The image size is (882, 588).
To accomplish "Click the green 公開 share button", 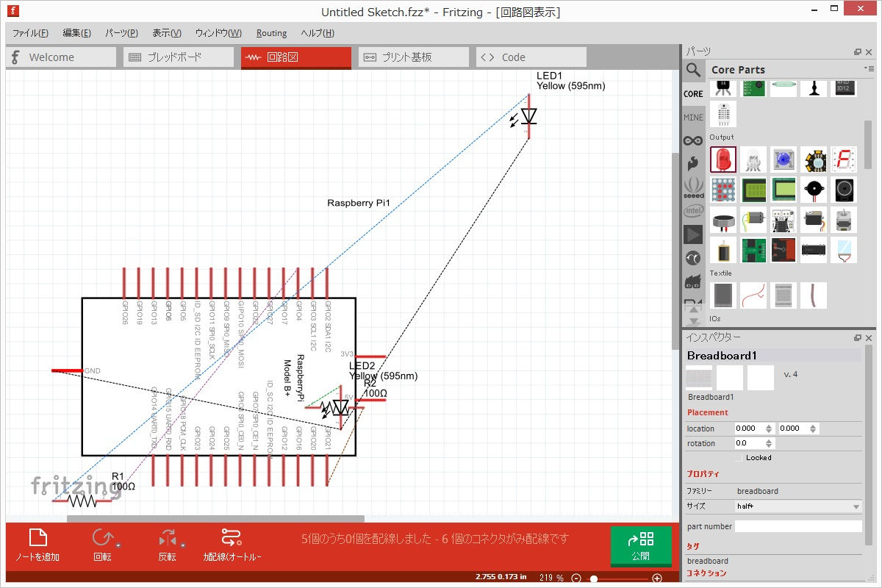I will (640, 545).
